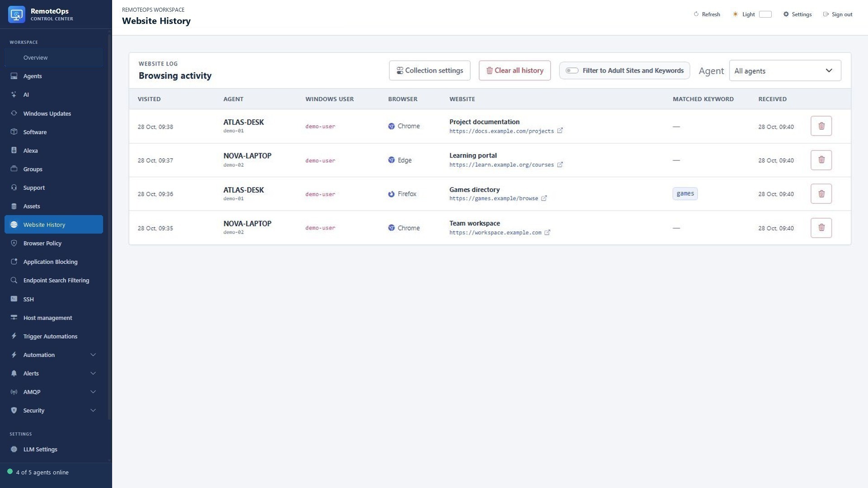This screenshot has height=488, width=868.
Task: Expand the Alerts sidebar section
Action: coord(54,373)
